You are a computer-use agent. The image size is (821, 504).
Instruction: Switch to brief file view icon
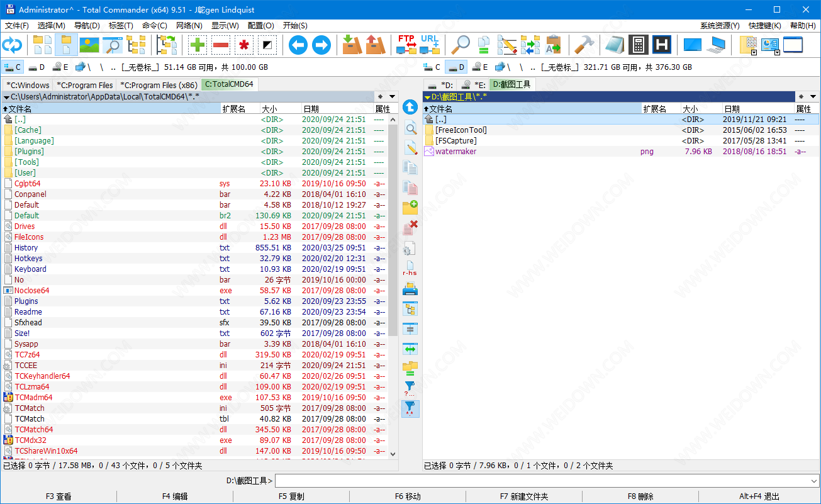[x=43, y=45]
